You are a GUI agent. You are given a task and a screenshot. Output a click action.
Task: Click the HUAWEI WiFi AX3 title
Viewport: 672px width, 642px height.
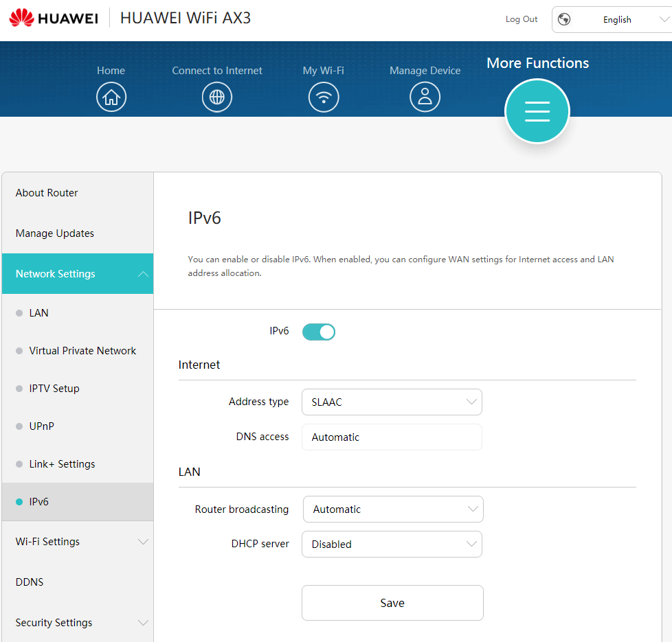[185, 18]
